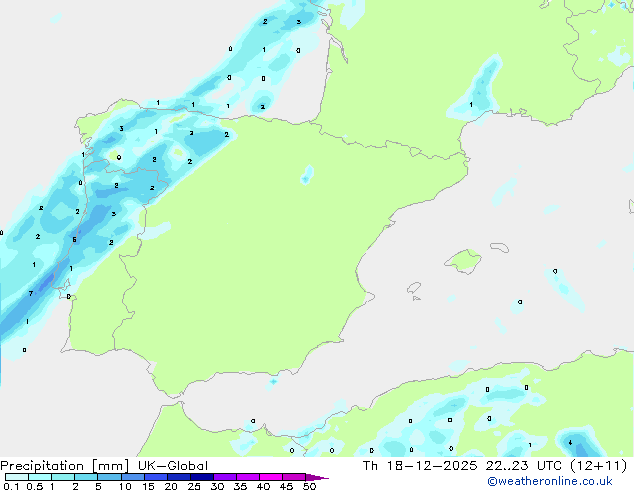Click the '0.1' legend scale label

(11, 486)
